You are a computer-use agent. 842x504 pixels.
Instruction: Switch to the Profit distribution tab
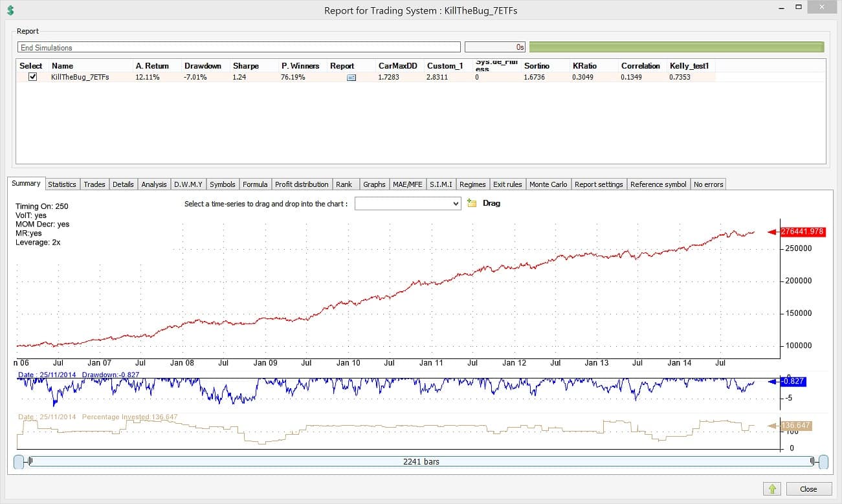pos(302,184)
